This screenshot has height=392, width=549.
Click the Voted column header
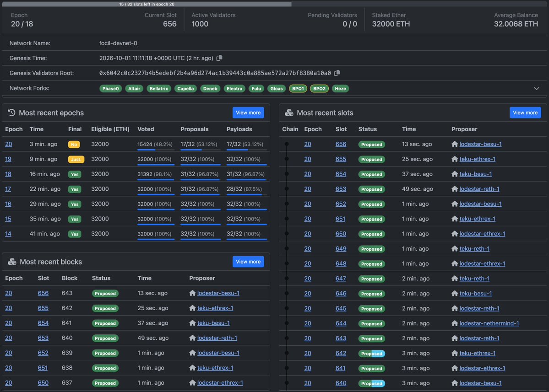(x=146, y=129)
